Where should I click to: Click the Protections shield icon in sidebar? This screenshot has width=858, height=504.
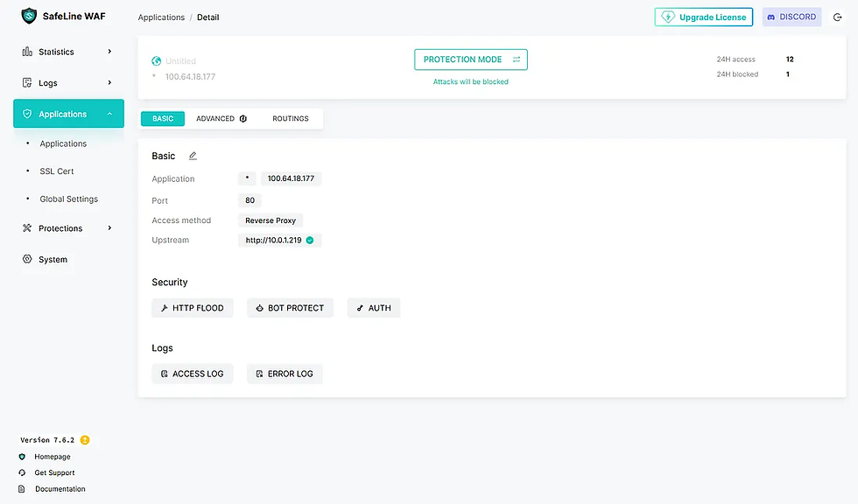27,228
